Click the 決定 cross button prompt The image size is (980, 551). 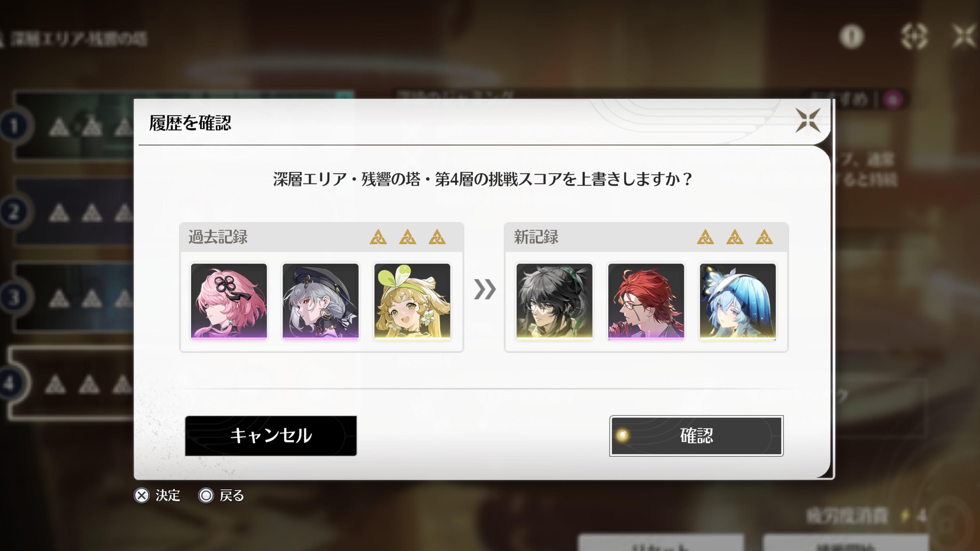157,496
